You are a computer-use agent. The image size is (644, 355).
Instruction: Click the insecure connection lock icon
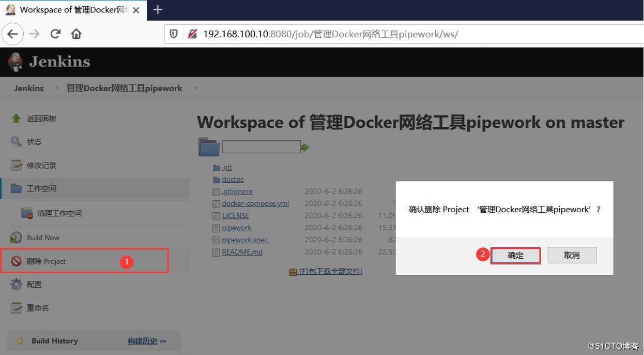pyautogui.click(x=192, y=34)
